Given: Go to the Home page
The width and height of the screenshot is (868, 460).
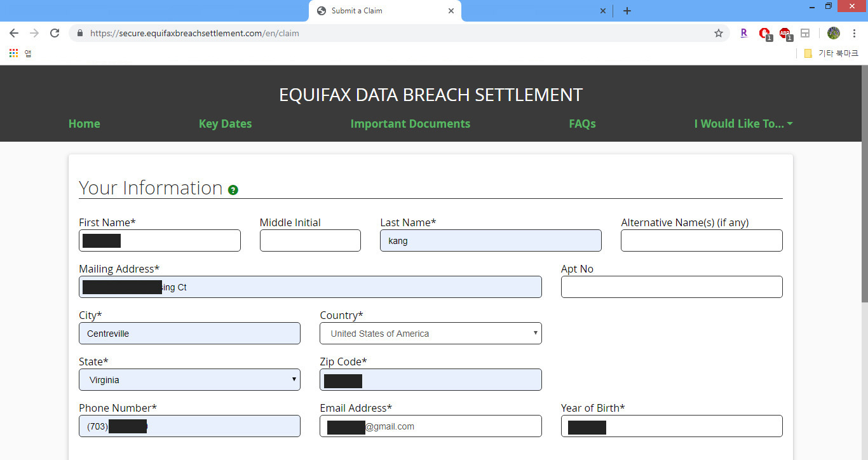Looking at the screenshot, I should pyautogui.click(x=85, y=124).
